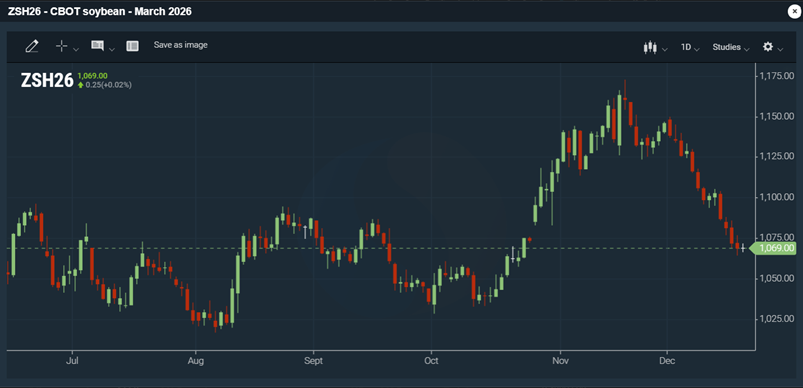Expand the annotation tool dropdown arrow
Screen dimensions: 803x388
tap(112, 49)
